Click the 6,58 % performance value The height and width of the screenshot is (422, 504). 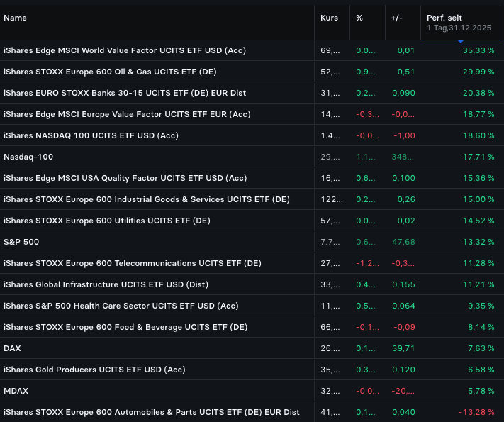point(481,370)
